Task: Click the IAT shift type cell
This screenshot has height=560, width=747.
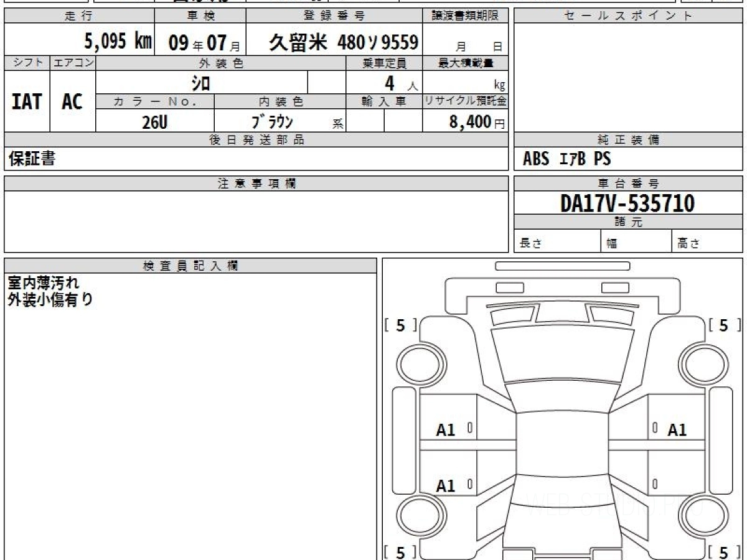Action: click(x=27, y=101)
